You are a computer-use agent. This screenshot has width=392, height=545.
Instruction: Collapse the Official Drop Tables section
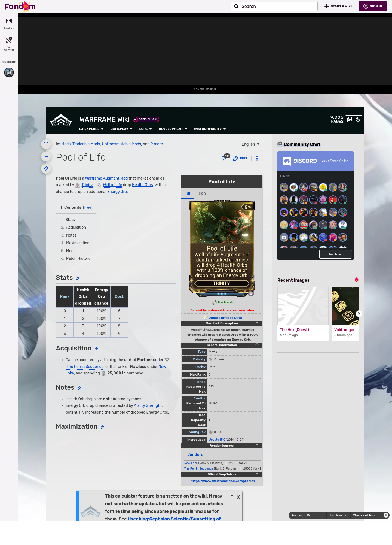point(257,474)
